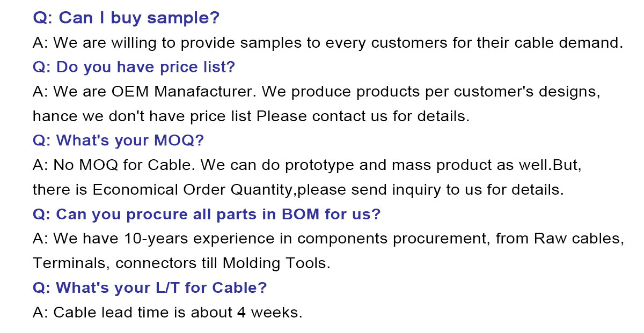Select the "Do you have price list?" question
This screenshot has height=333, width=644.
click(x=134, y=67)
